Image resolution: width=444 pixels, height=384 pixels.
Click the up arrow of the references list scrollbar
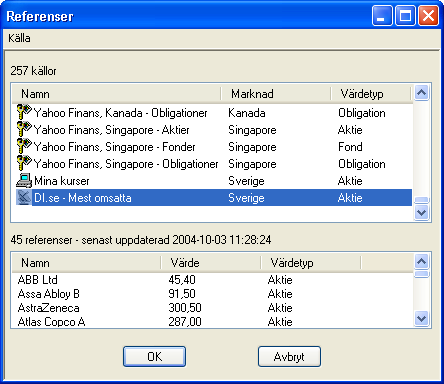coord(422,262)
